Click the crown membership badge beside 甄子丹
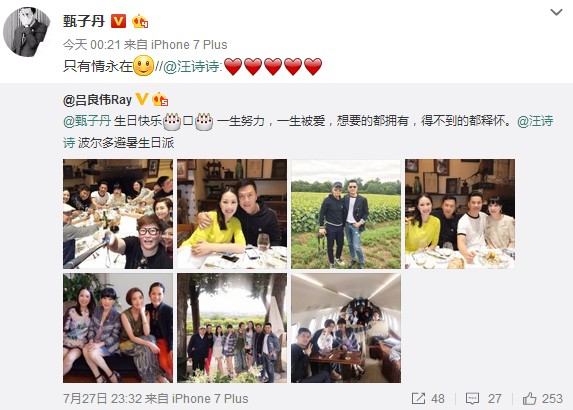The height and width of the screenshot is (410, 573). (140, 21)
